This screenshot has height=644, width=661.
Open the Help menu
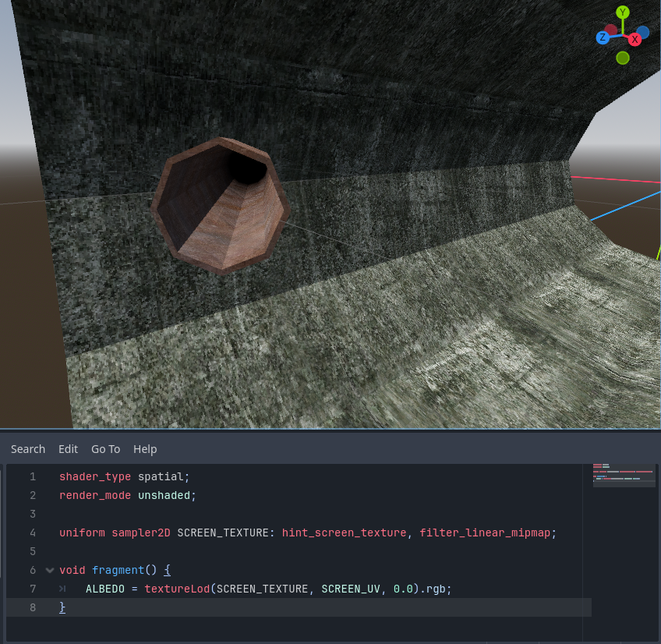(x=145, y=449)
